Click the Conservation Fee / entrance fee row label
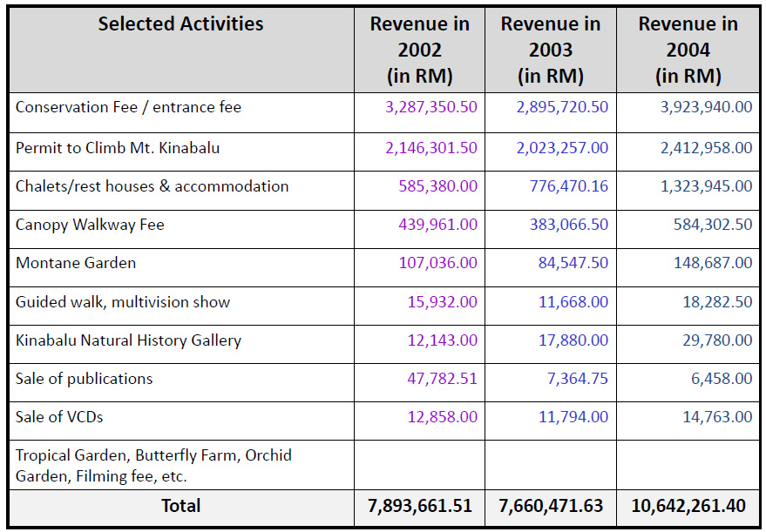This screenshot has width=766, height=532. [128, 108]
